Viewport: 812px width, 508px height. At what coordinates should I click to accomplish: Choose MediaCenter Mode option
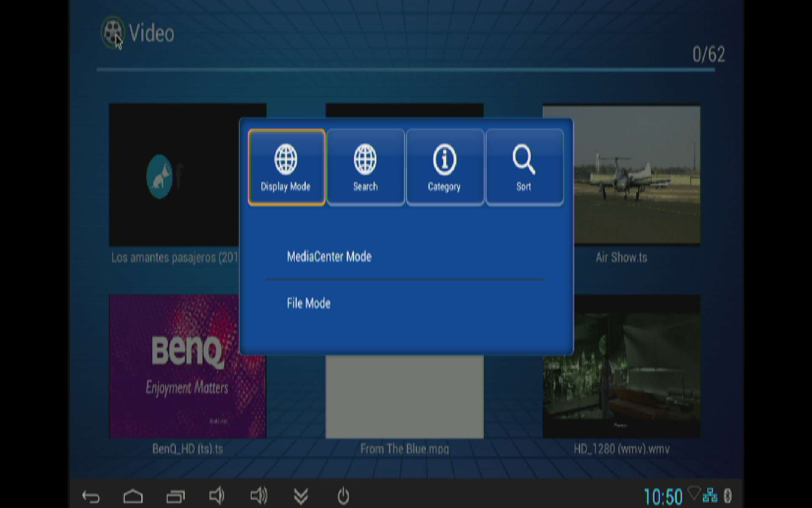click(x=329, y=257)
